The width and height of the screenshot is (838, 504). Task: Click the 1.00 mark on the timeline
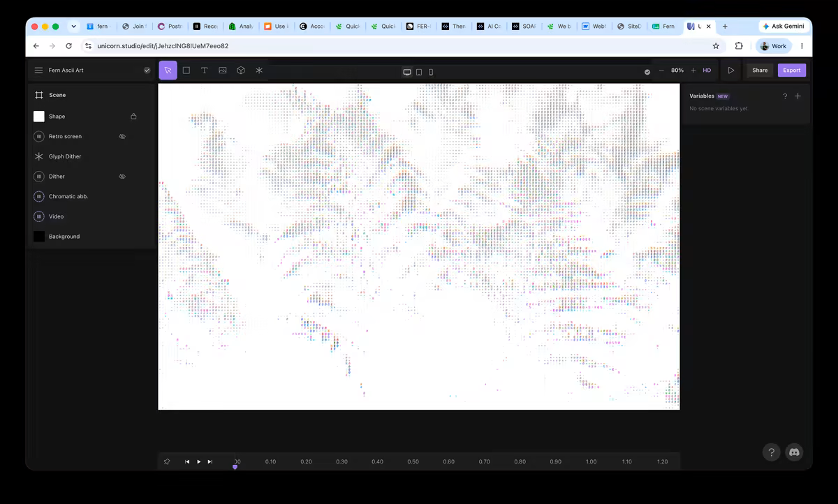pos(591,461)
